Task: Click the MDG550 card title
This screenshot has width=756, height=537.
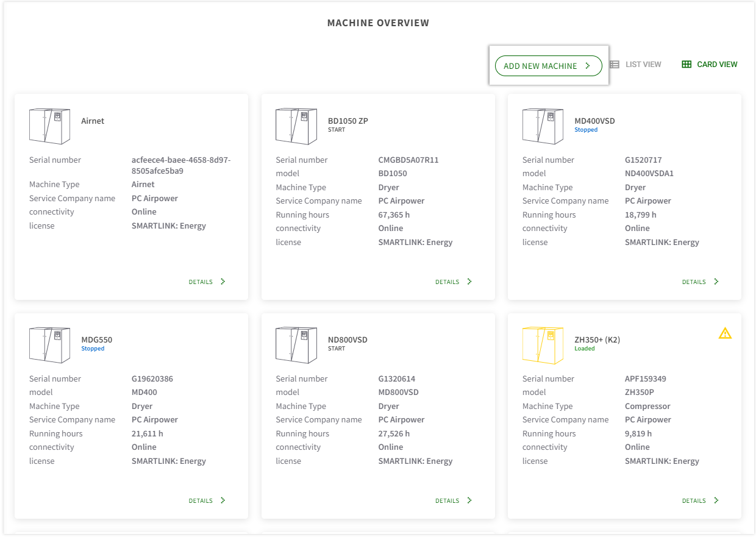Action: 97,340
